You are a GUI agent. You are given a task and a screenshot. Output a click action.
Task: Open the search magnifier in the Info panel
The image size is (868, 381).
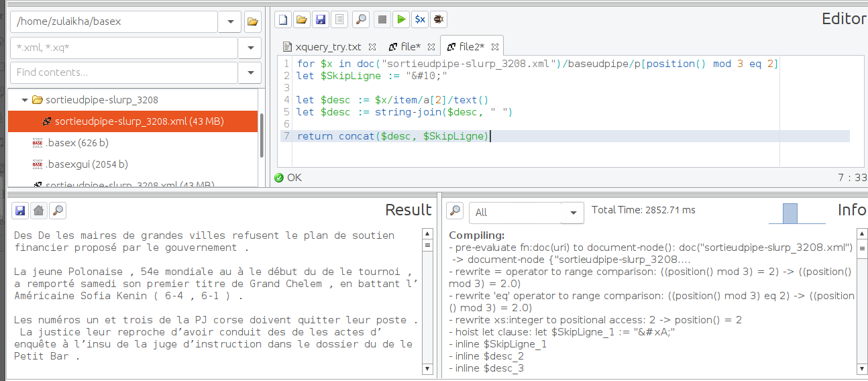[x=455, y=211]
